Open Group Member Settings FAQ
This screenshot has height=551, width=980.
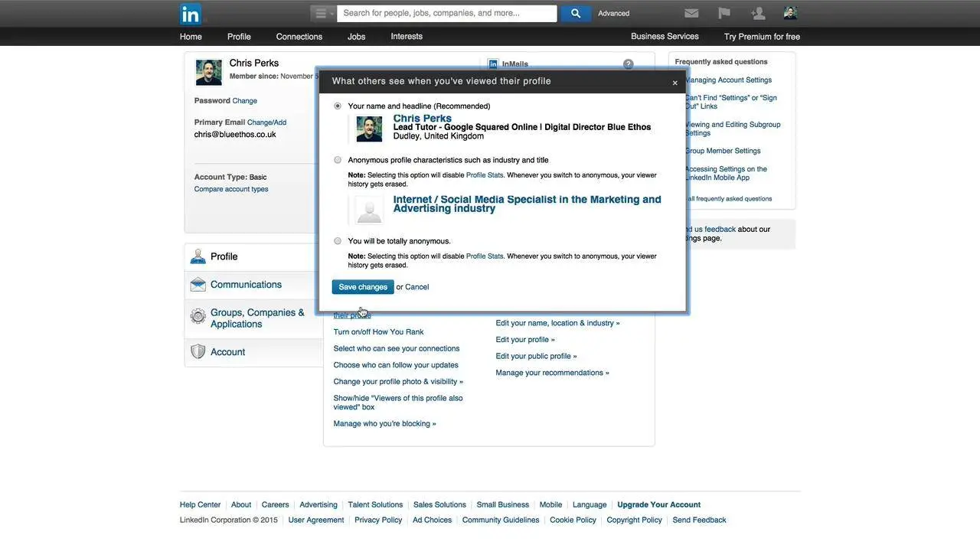(723, 152)
